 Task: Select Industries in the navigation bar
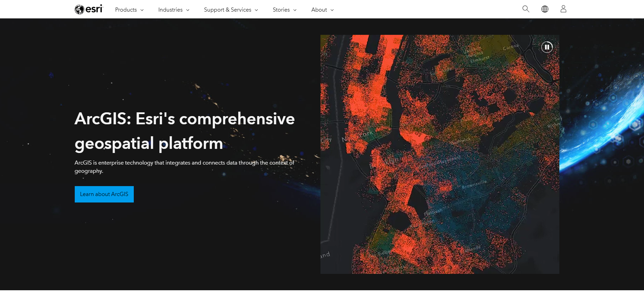pos(170,10)
